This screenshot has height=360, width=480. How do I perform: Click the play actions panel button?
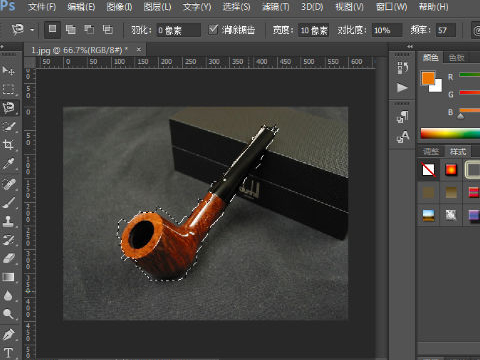pos(402,88)
